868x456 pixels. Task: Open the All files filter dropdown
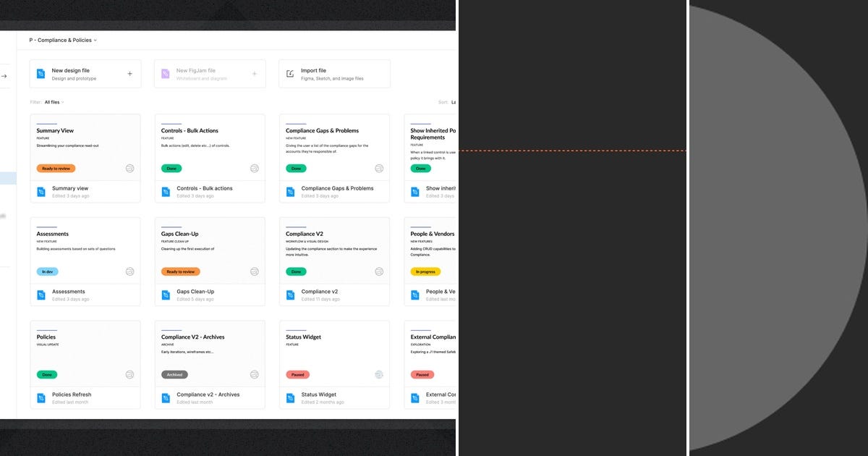pos(54,101)
